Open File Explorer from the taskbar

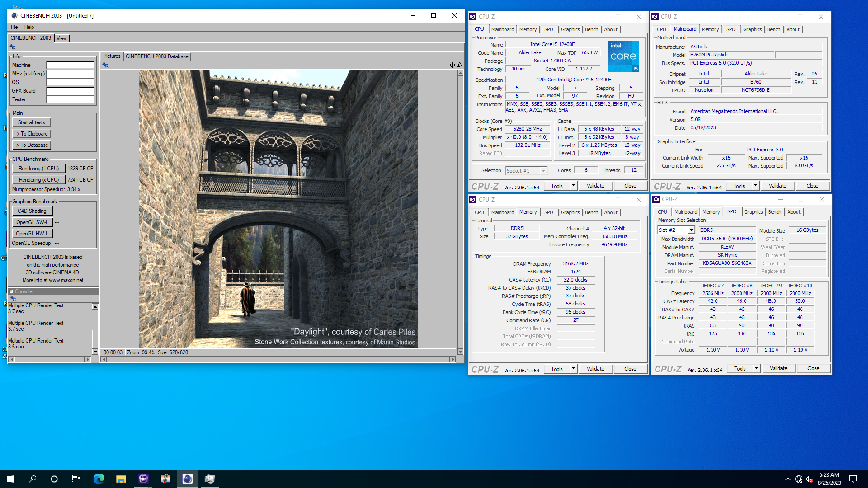pyautogui.click(x=121, y=479)
